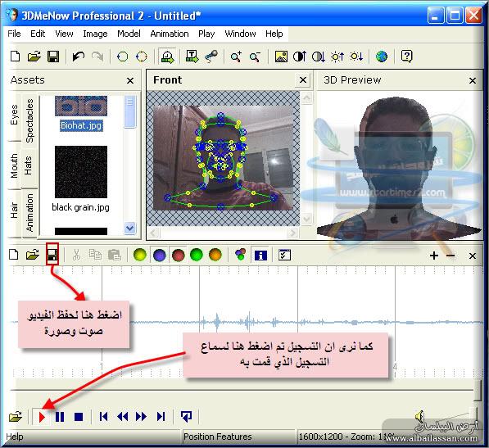The width and height of the screenshot is (489, 448).
Task: Switch to the Hats assets tab
Action: click(x=28, y=165)
